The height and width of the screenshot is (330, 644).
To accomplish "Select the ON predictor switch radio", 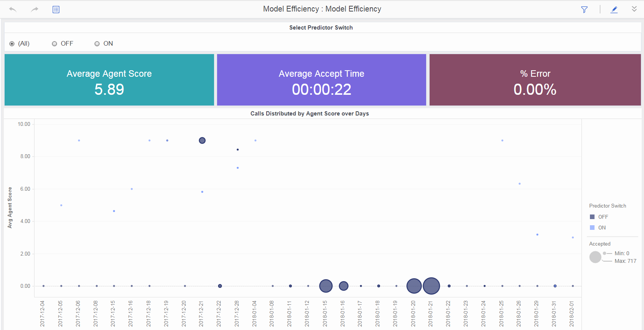I will (x=97, y=44).
